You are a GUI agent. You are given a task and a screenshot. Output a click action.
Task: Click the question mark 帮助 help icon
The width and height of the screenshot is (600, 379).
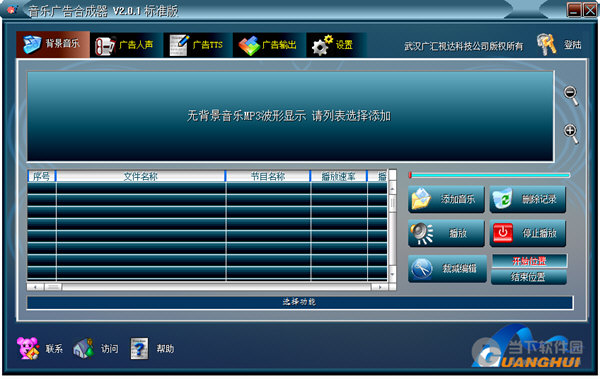point(139,348)
